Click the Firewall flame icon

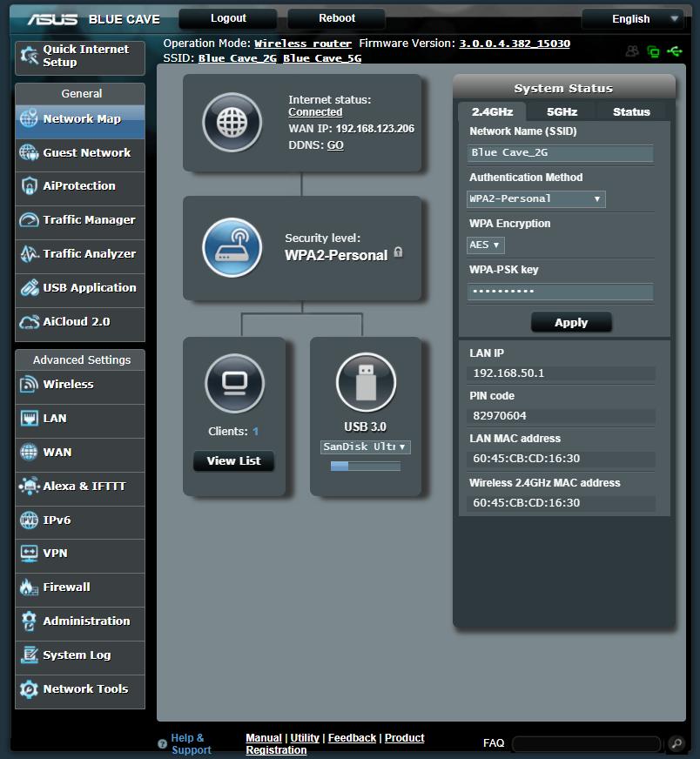(29, 588)
